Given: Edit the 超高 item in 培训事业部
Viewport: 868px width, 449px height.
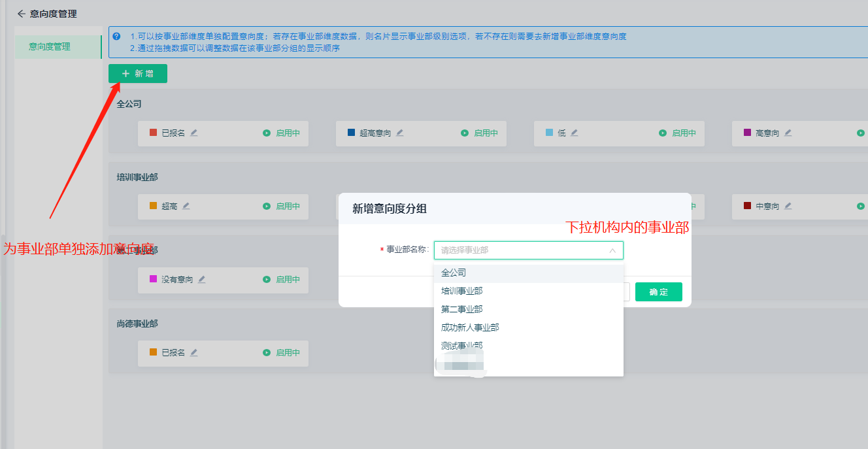Looking at the screenshot, I should click(x=186, y=206).
